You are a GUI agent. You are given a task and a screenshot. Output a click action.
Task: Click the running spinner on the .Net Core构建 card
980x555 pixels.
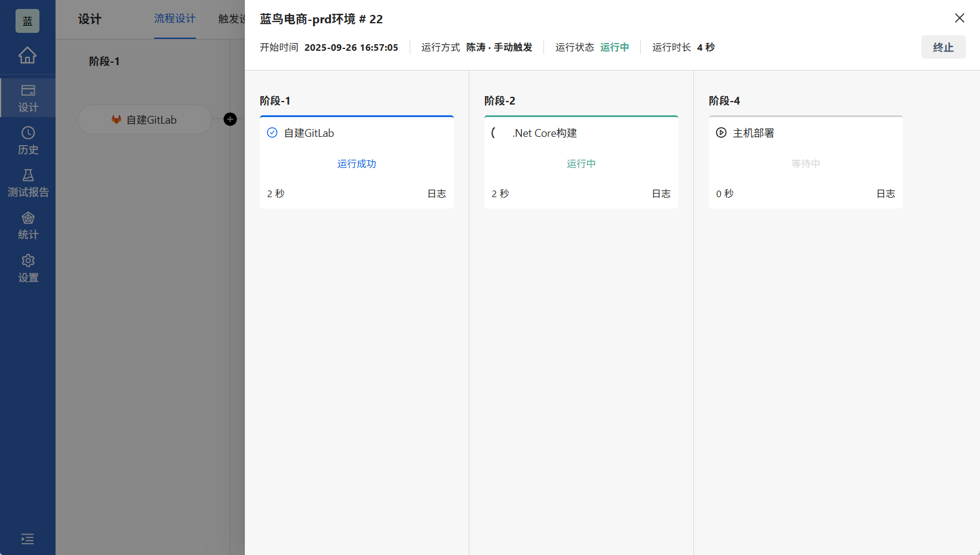(493, 133)
